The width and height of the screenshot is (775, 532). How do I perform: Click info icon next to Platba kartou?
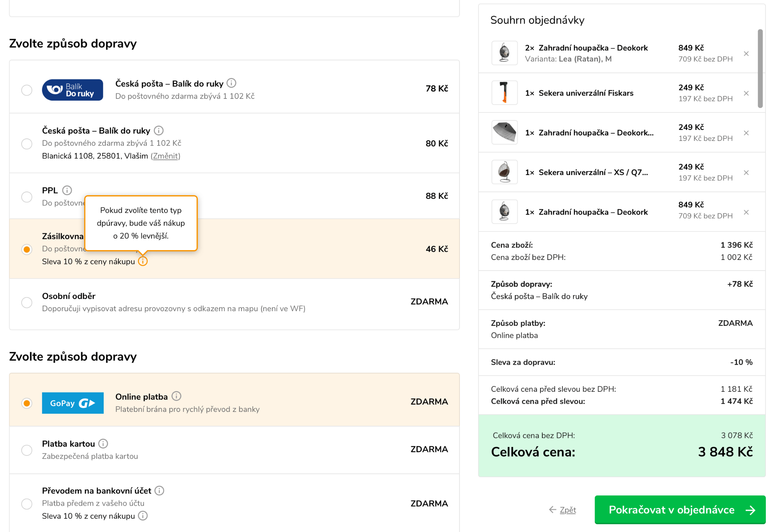click(103, 444)
